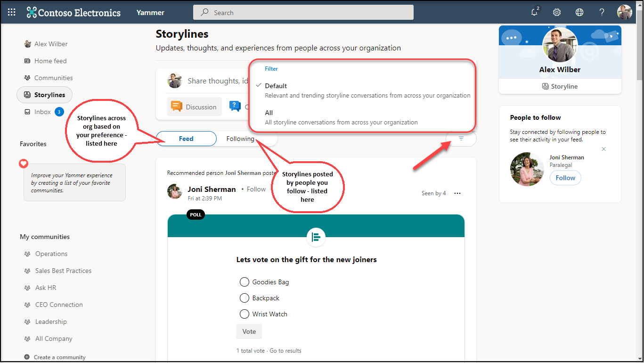644x363 pixels.
Task: Choose the Default filter option
Action: pos(276,86)
